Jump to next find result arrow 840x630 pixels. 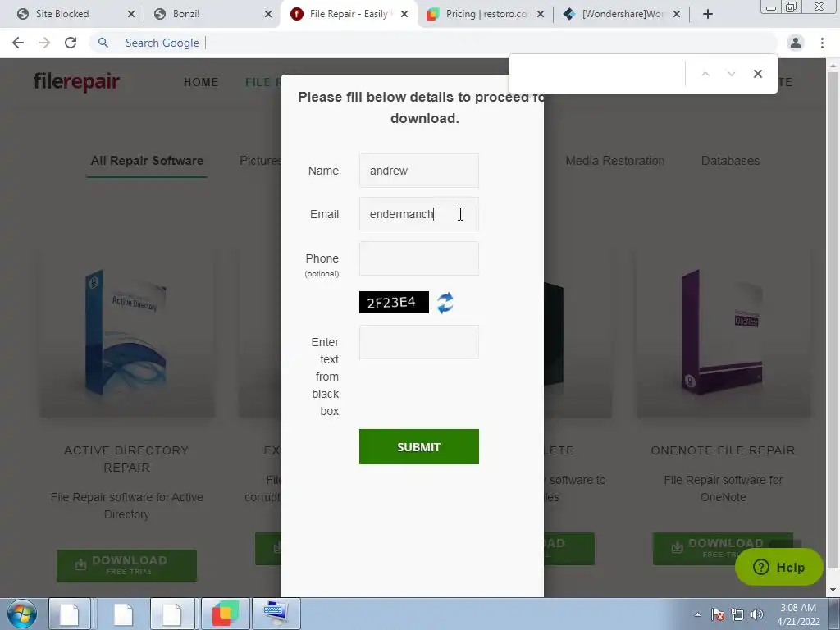(x=731, y=74)
